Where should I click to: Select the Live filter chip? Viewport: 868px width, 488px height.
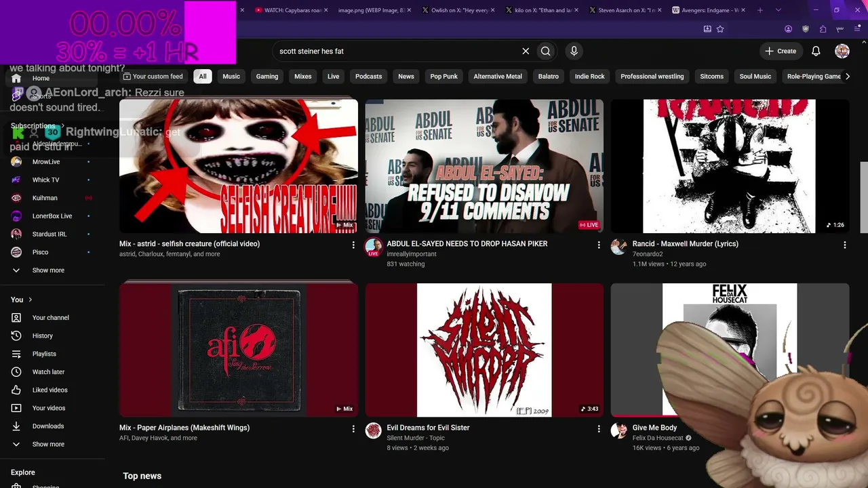tap(334, 77)
